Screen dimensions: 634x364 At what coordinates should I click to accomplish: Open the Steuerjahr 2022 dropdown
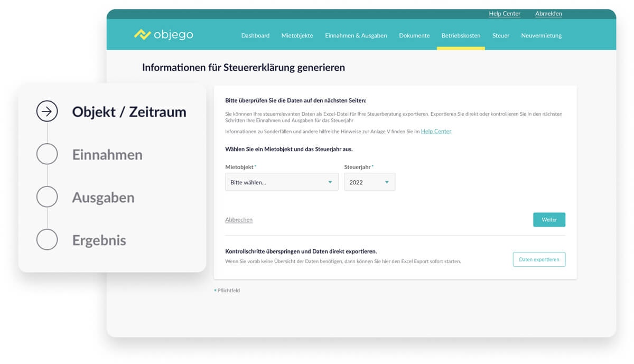point(369,182)
